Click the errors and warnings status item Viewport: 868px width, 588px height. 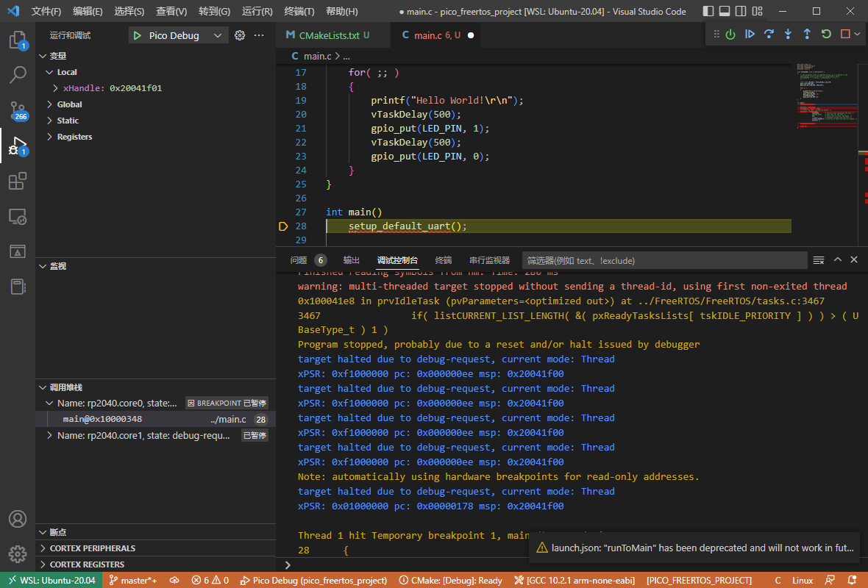coord(210,580)
